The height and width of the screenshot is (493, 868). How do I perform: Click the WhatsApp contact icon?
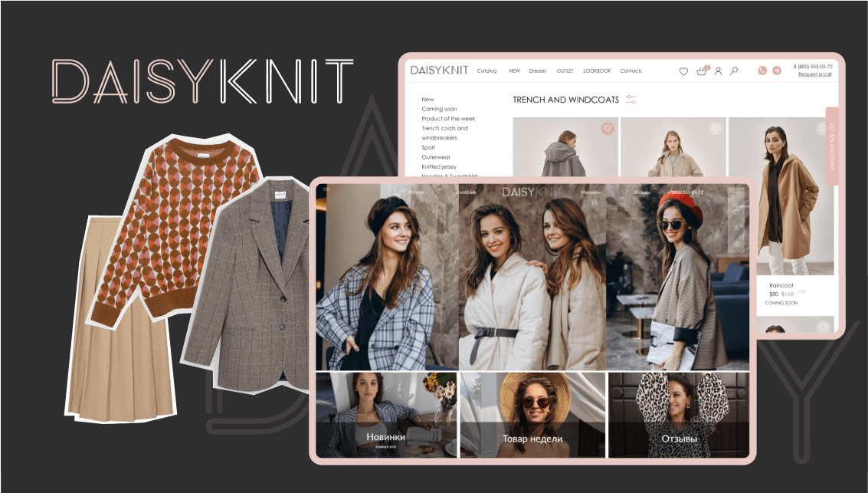[x=762, y=71]
